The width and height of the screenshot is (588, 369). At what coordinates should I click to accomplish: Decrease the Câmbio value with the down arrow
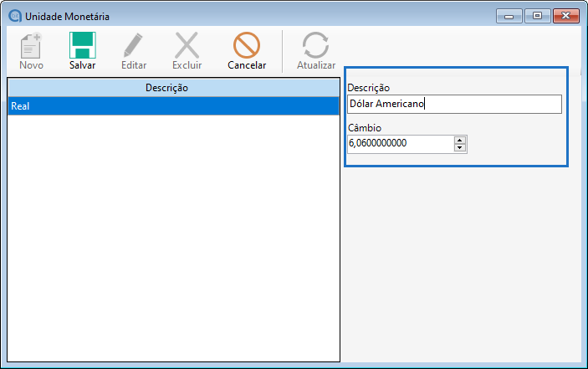click(459, 148)
